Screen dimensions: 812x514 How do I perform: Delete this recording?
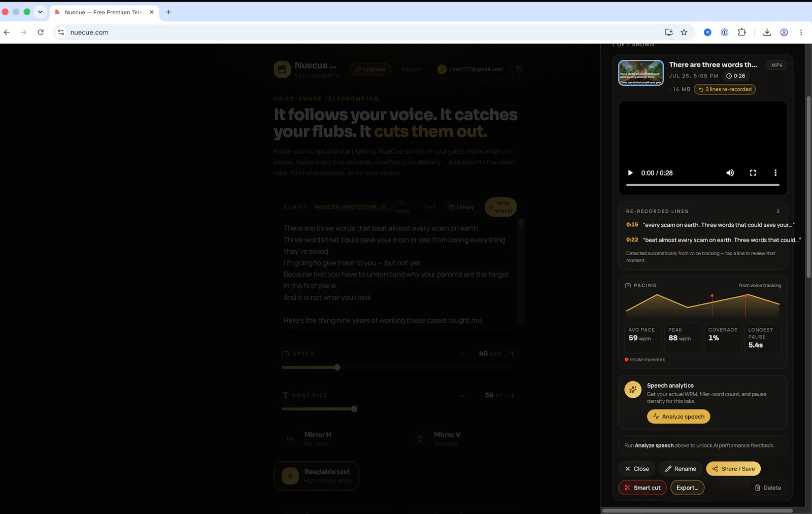[x=767, y=488]
